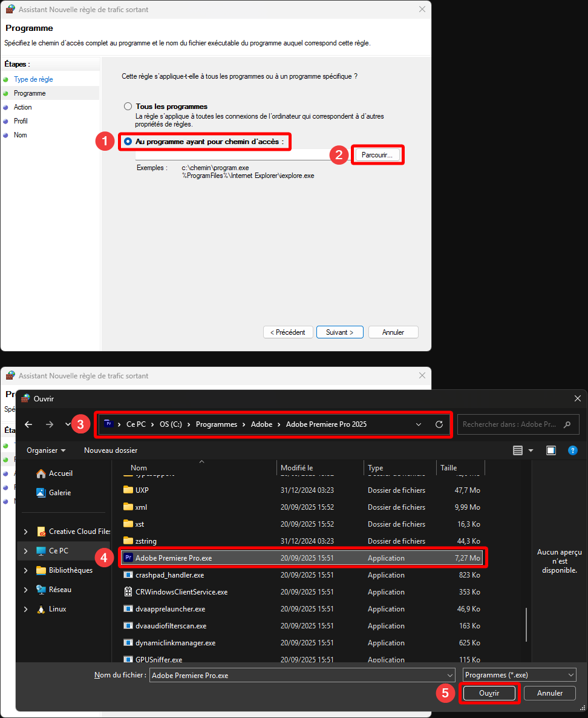Select the UXP folder icon
This screenshot has width=588, height=718.
(128, 490)
